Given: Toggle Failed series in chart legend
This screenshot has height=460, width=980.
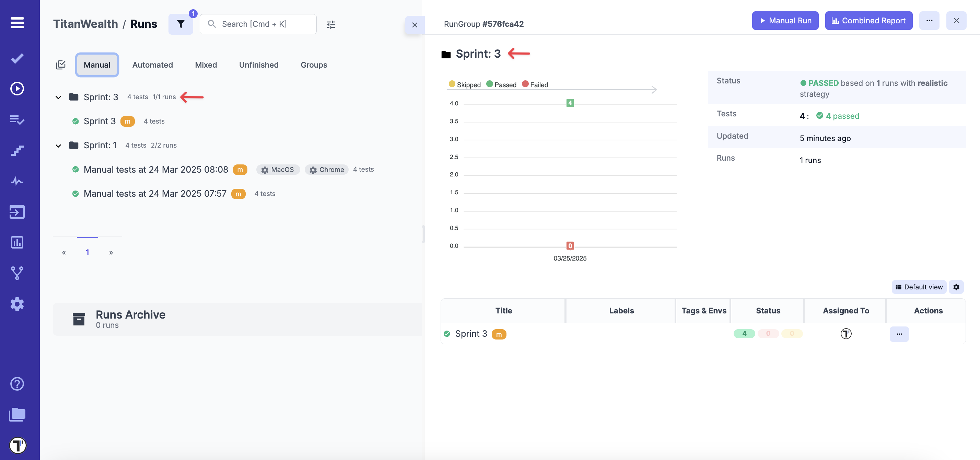Looking at the screenshot, I should 535,84.
